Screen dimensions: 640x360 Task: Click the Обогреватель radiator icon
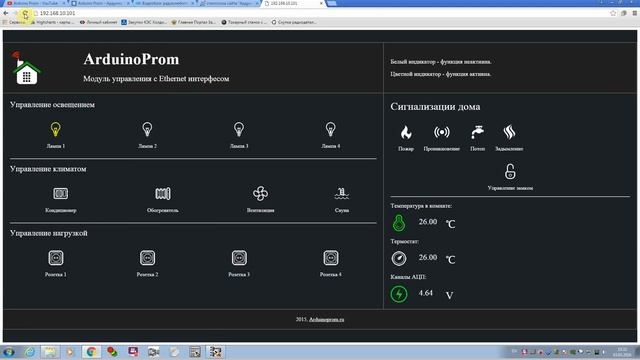pos(162,193)
